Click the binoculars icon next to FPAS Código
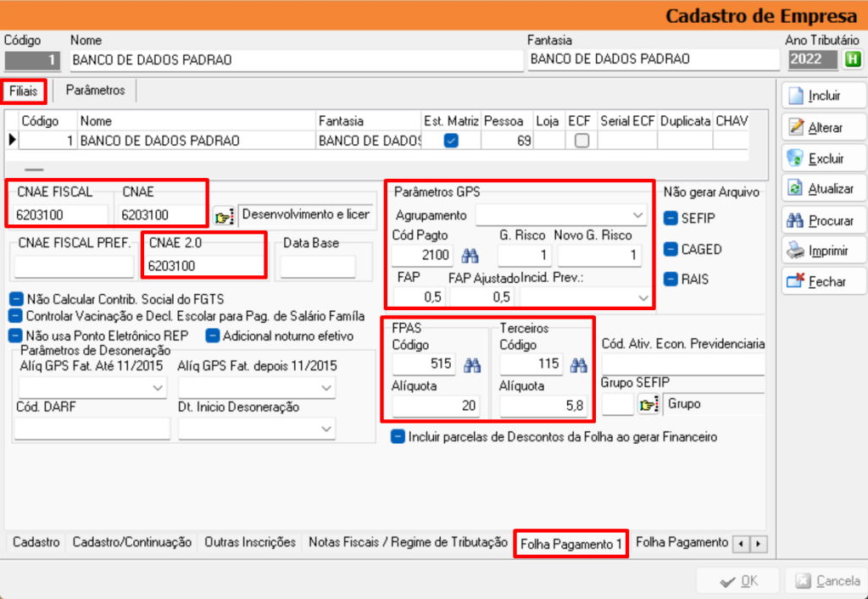This screenshot has width=868, height=599. point(471,364)
